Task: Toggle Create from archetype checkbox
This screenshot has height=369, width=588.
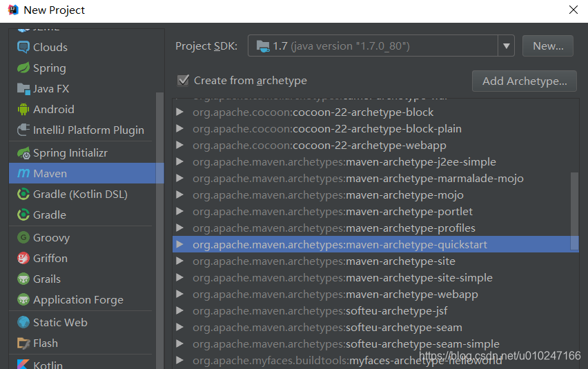Action: (183, 80)
